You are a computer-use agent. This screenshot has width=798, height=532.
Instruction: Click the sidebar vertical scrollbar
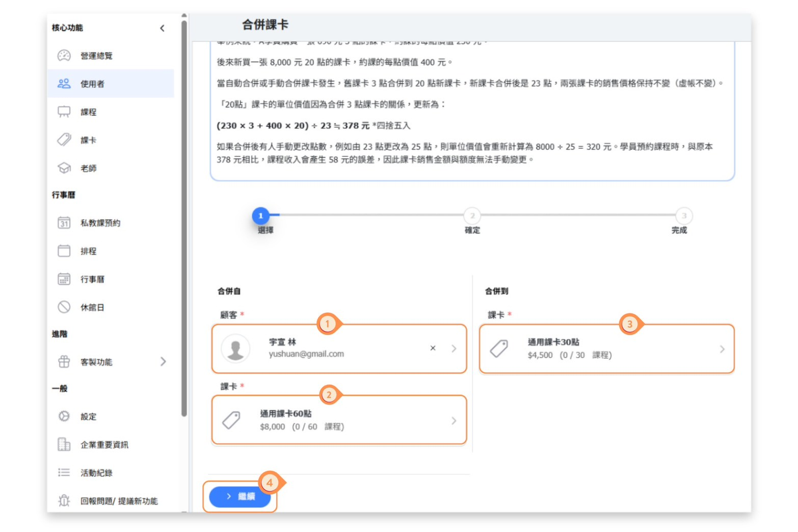pos(184,214)
